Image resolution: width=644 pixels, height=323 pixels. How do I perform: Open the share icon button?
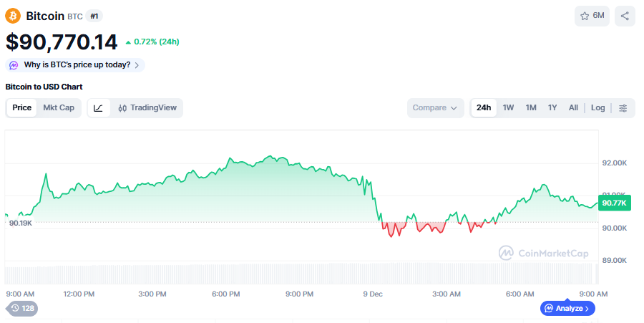pos(625,16)
